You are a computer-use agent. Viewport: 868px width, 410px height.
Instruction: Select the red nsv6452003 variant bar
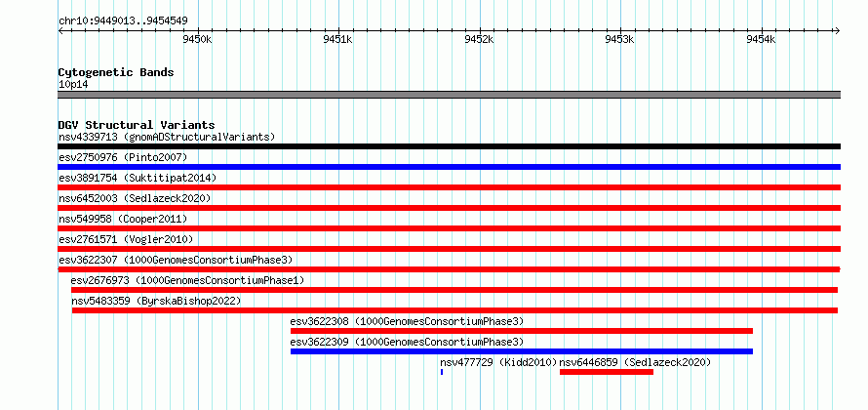click(449, 208)
